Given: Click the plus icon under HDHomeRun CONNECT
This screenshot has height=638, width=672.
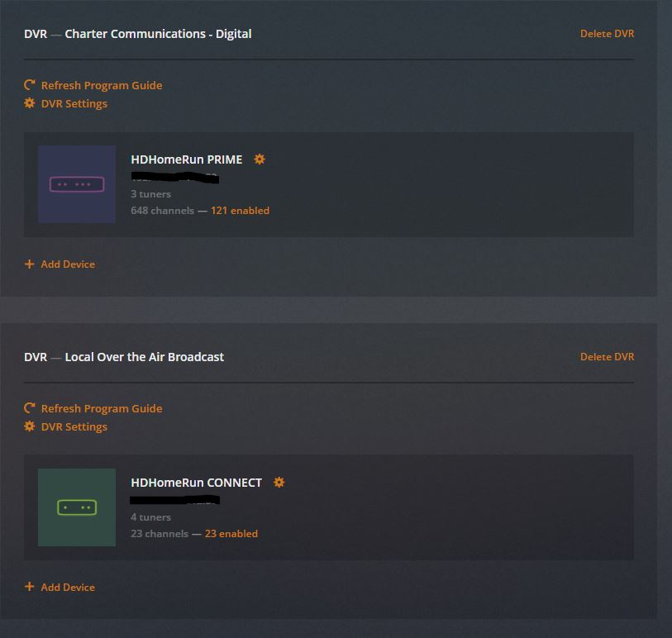Looking at the screenshot, I should [x=30, y=587].
